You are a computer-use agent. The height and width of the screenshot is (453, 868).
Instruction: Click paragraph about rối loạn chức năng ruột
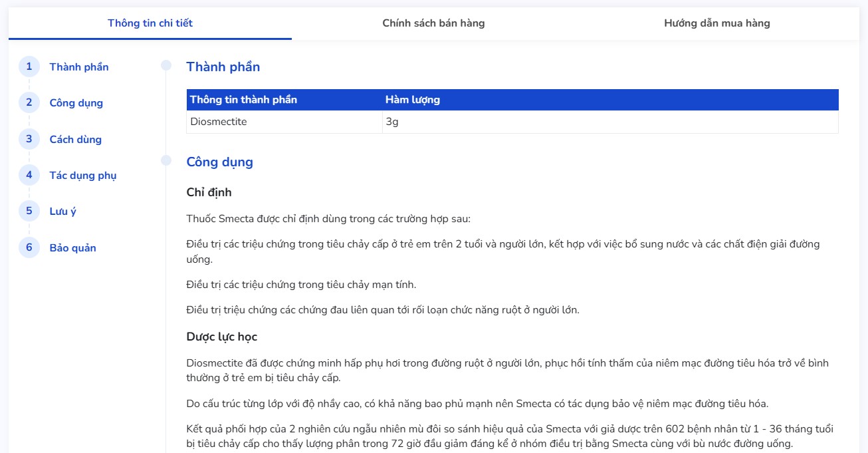click(x=383, y=310)
